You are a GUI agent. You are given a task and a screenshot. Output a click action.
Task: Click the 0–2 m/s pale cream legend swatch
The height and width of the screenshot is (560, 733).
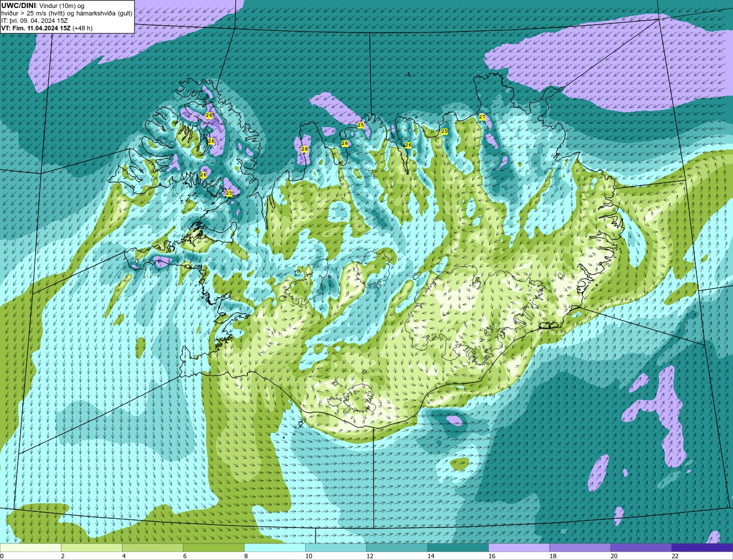click(30, 547)
